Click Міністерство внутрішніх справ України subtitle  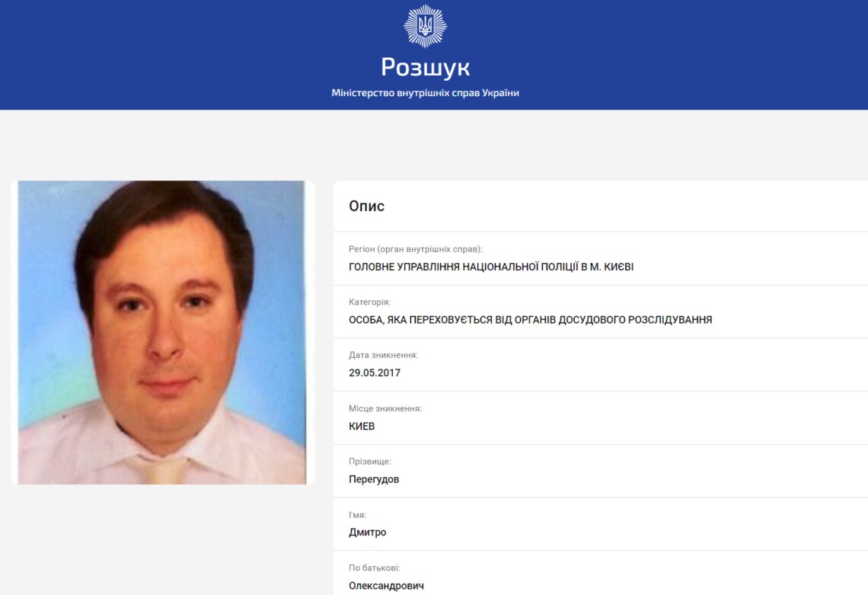click(425, 93)
